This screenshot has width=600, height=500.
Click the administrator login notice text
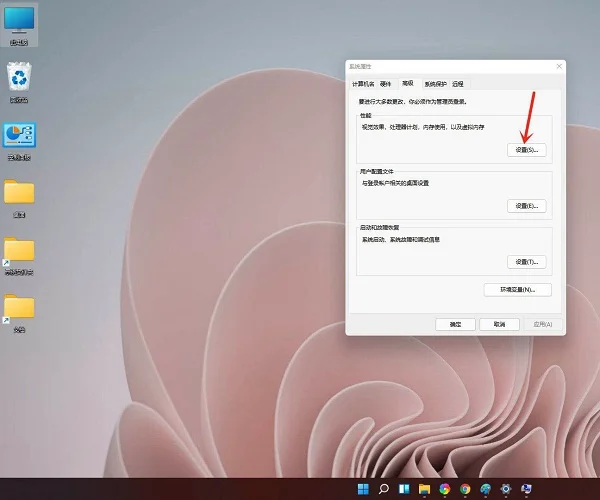412,102
